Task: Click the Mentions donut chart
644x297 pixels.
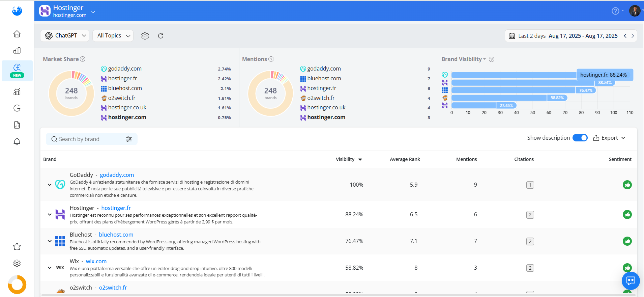Action: coord(270,93)
